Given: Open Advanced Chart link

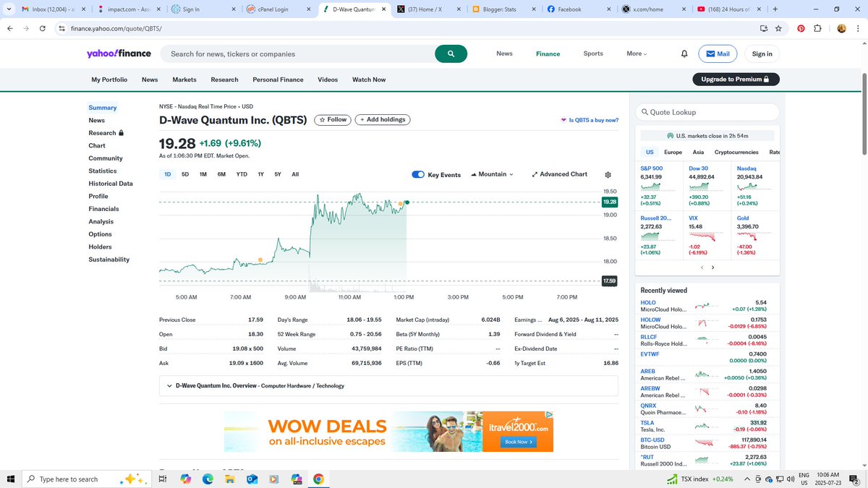Looking at the screenshot, I should coord(559,174).
